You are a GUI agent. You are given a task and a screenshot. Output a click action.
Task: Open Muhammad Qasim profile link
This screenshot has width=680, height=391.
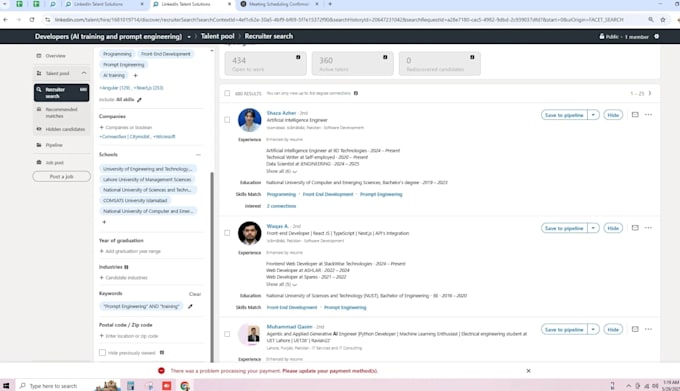pyautogui.click(x=289, y=327)
